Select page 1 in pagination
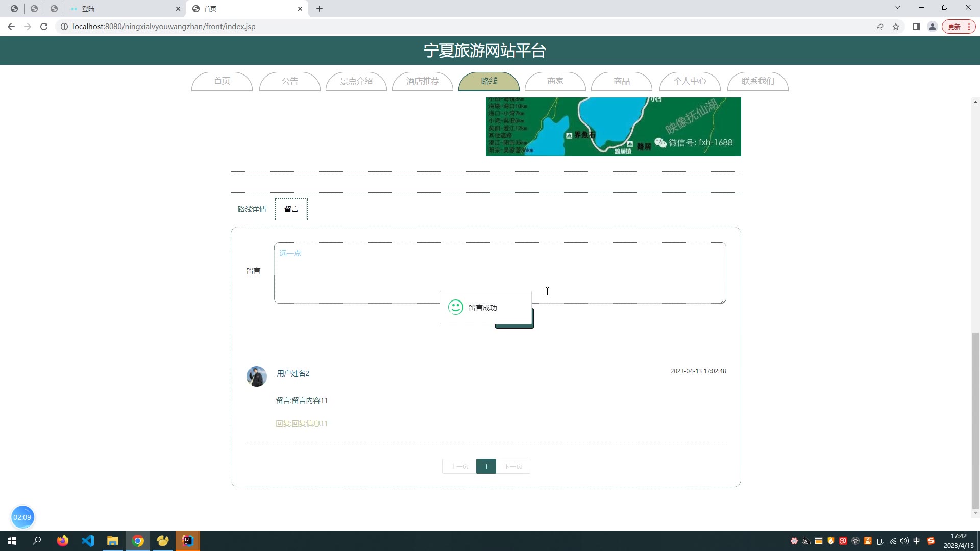This screenshot has height=551, width=980. point(486,466)
